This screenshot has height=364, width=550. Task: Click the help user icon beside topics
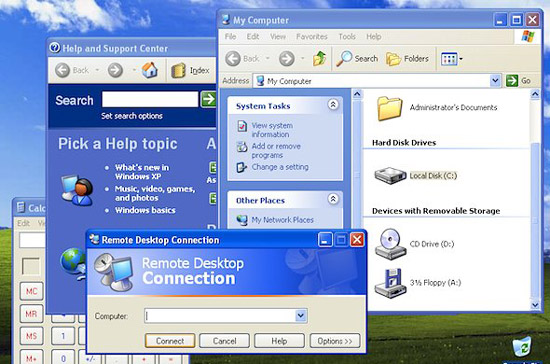pos(77,190)
